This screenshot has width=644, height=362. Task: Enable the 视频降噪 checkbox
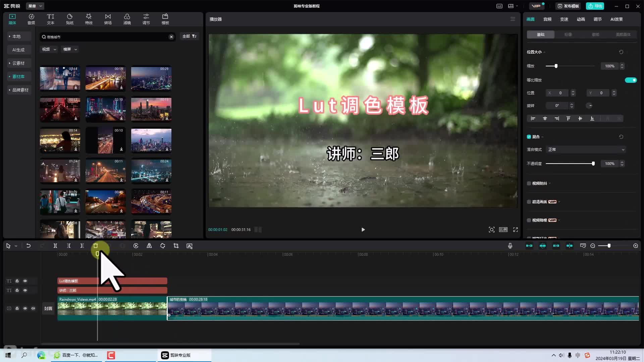coord(529,220)
